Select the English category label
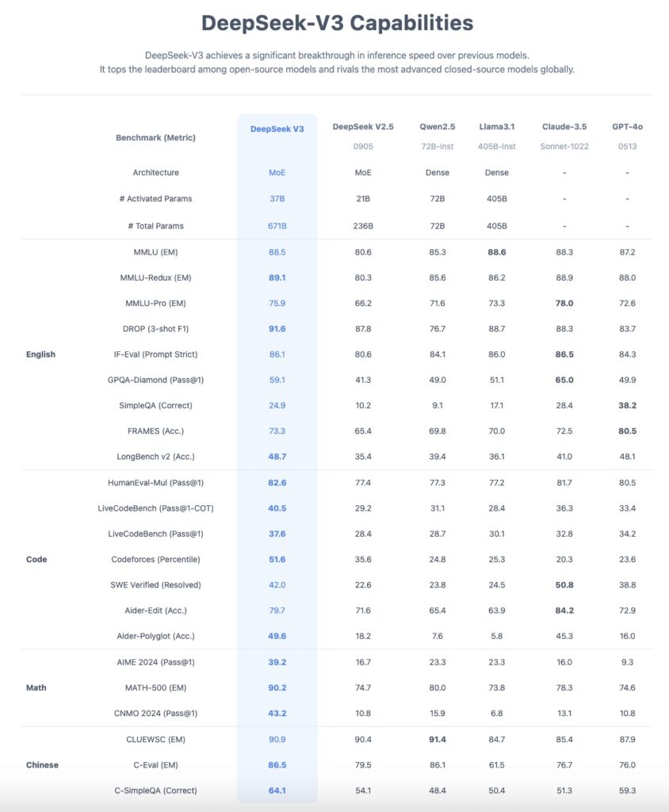The height and width of the screenshot is (812, 669). coord(40,354)
